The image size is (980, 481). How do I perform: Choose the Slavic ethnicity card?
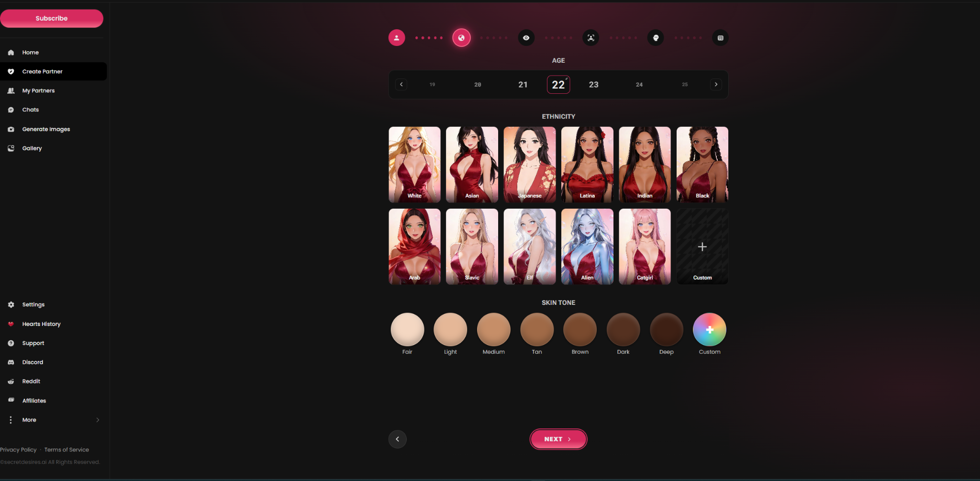(472, 246)
